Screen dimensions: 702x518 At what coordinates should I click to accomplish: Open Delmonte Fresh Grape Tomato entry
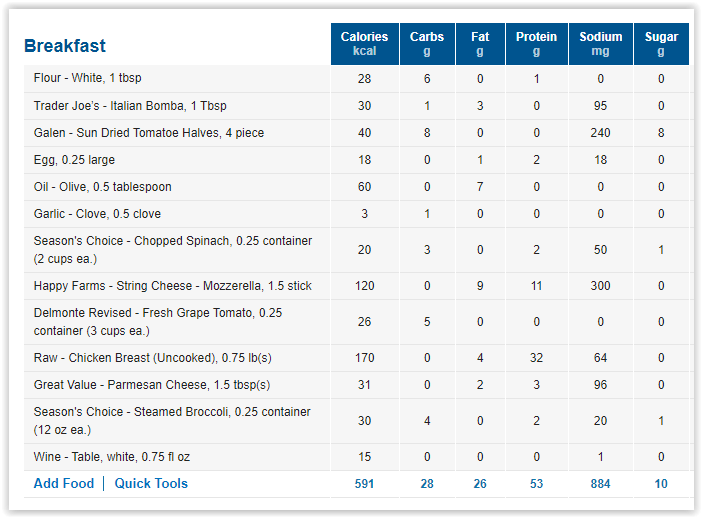pos(158,322)
